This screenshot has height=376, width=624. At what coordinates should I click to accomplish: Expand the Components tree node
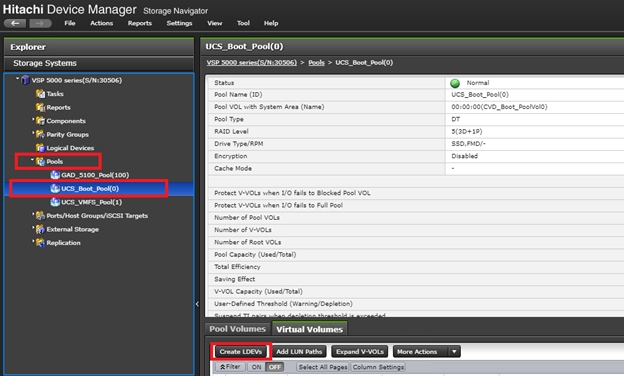(x=33, y=119)
